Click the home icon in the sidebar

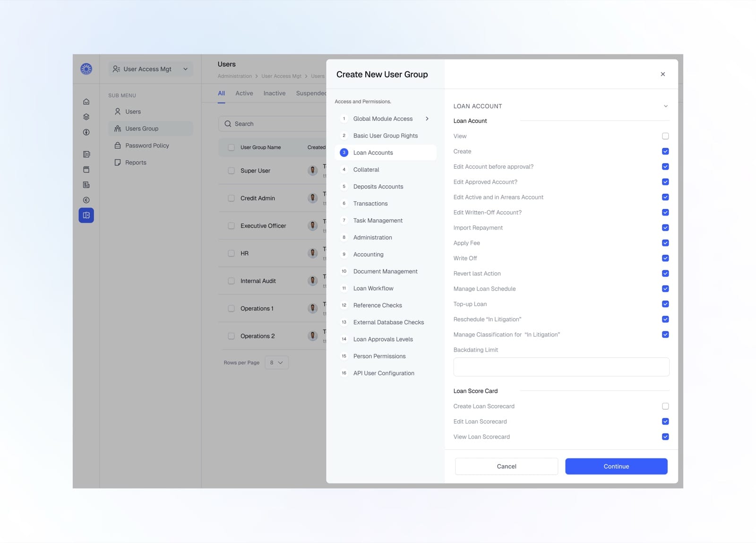click(86, 102)
